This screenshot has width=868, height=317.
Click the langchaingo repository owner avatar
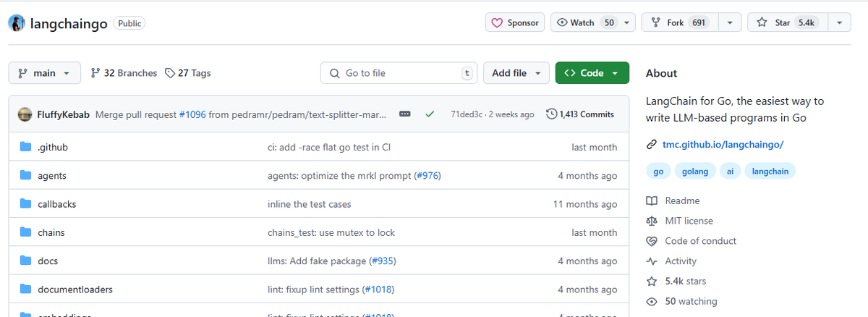17,23
